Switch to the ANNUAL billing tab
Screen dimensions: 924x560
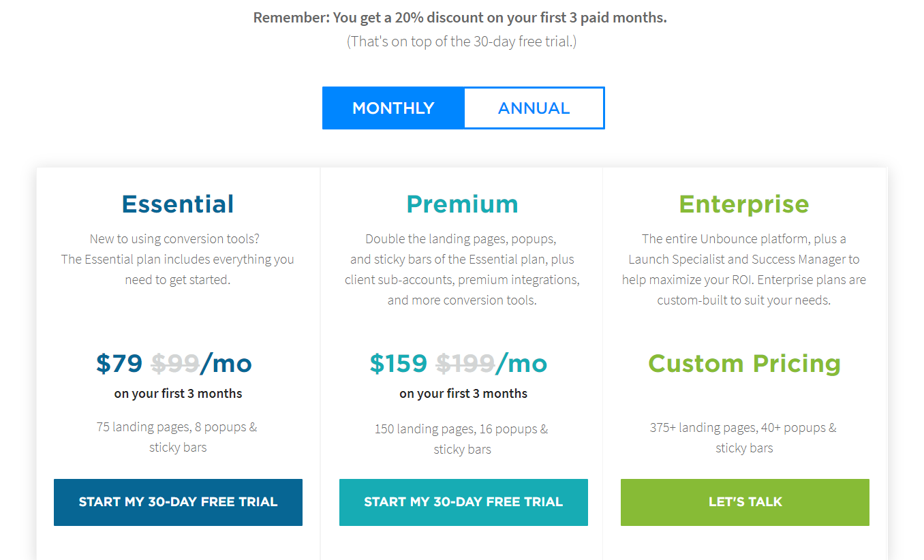pyautogui.click(x=534, y=108)
